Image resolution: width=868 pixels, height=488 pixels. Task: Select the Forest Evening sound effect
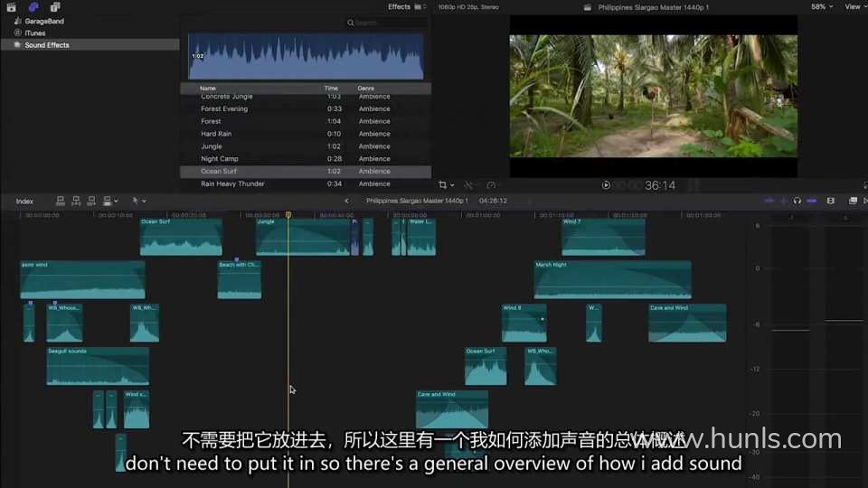click(306, 109)
